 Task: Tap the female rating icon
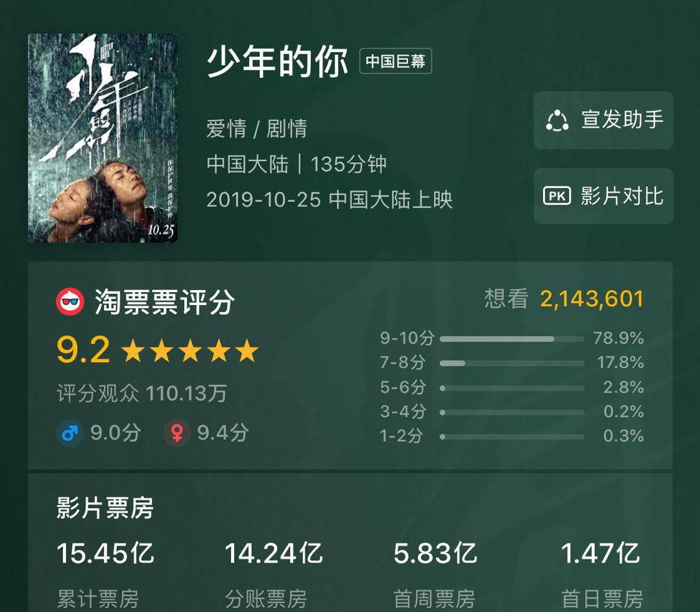point(177,433)
